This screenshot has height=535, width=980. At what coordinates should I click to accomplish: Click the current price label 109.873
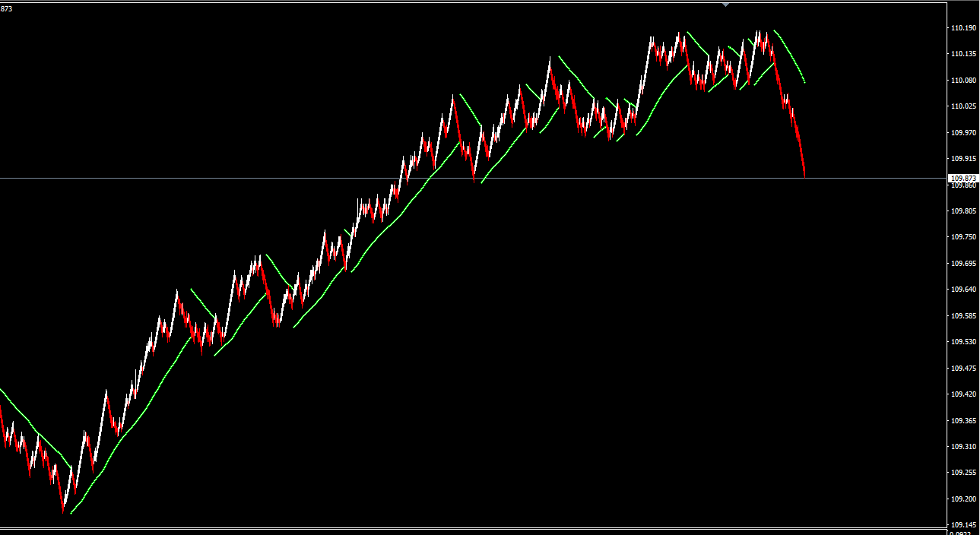pyautogui.click(x=962, y=178)
